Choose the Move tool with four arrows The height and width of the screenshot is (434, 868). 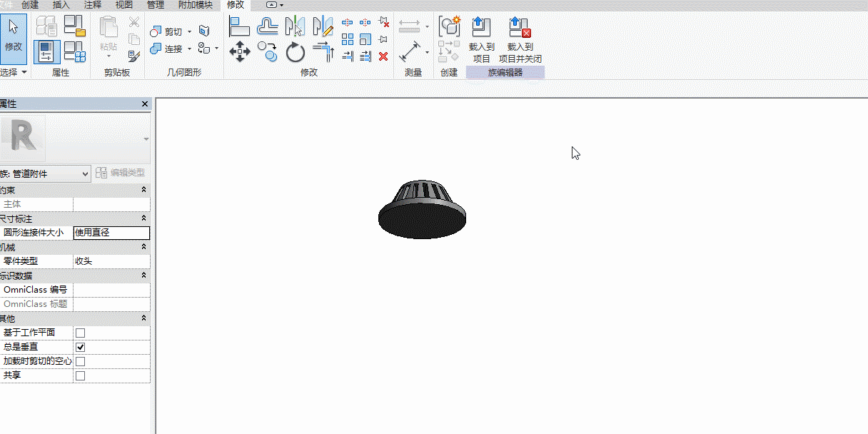point(239,51)
